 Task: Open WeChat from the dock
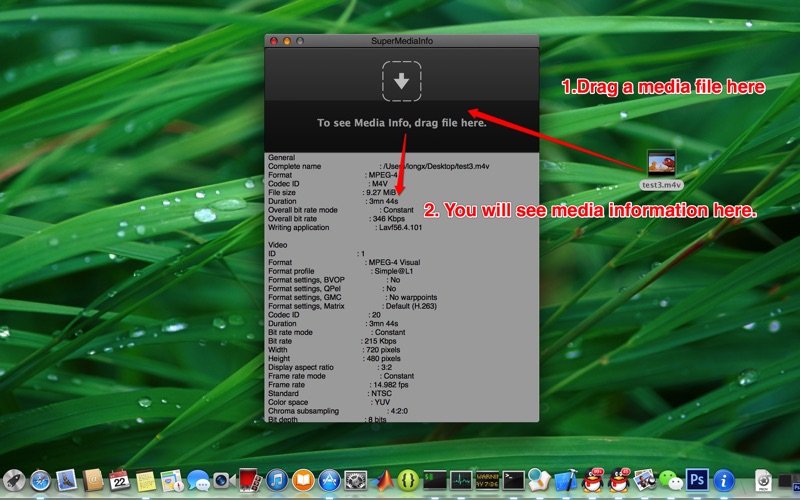(671, 481)
